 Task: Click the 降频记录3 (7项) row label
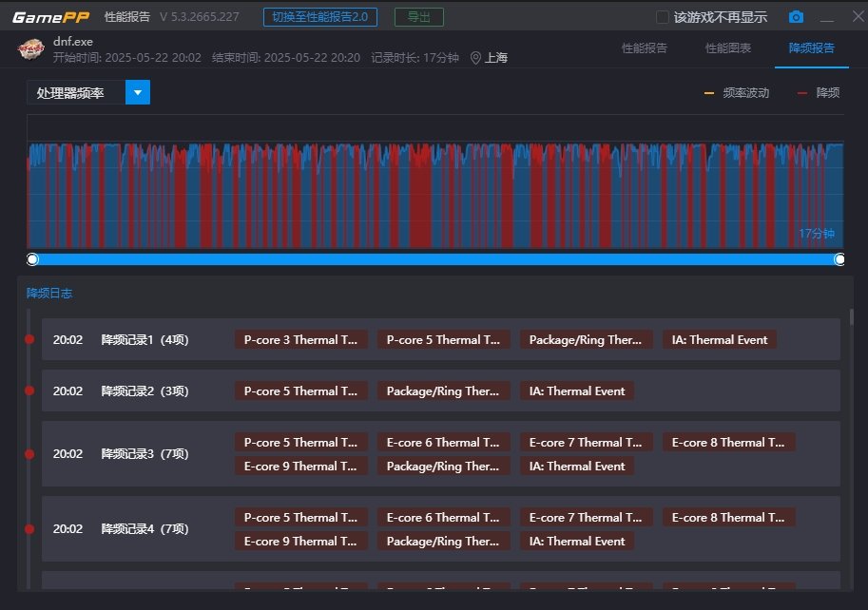145,454
